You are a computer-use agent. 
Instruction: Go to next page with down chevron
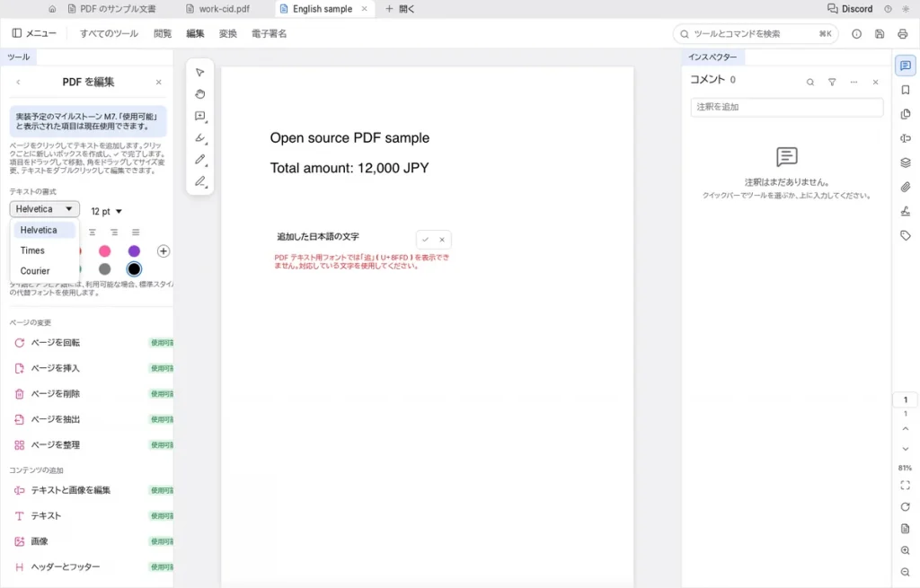click(906, 449)
